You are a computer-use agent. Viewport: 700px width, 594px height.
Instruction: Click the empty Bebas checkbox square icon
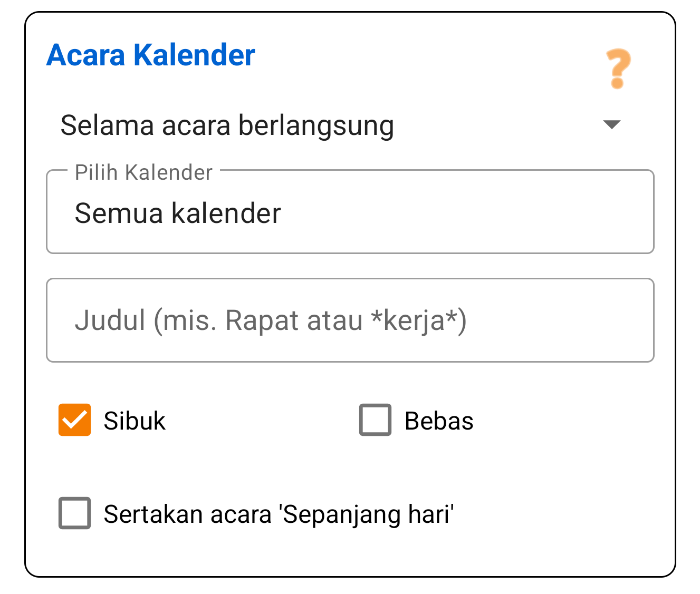(x=375, y=420)
